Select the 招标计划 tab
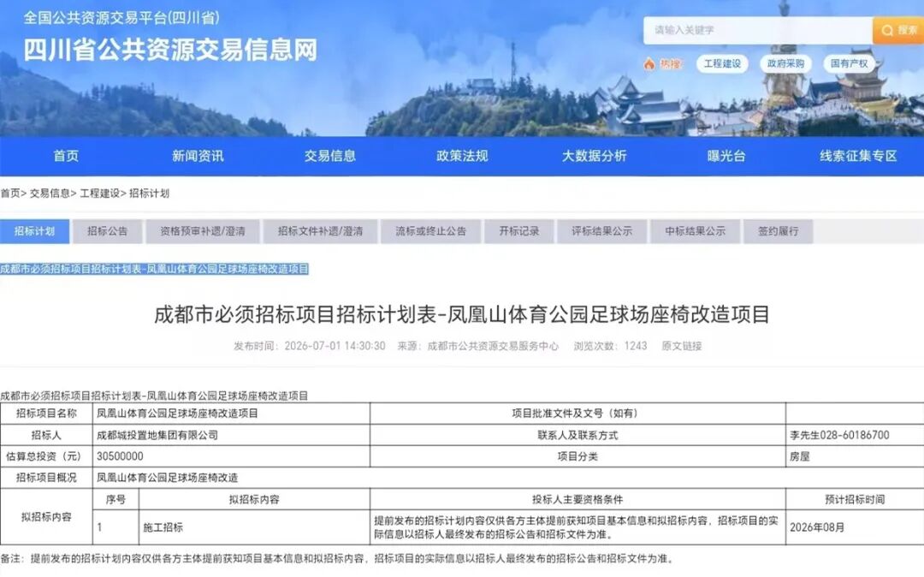The image size is (924, 577). coord(34,231)
